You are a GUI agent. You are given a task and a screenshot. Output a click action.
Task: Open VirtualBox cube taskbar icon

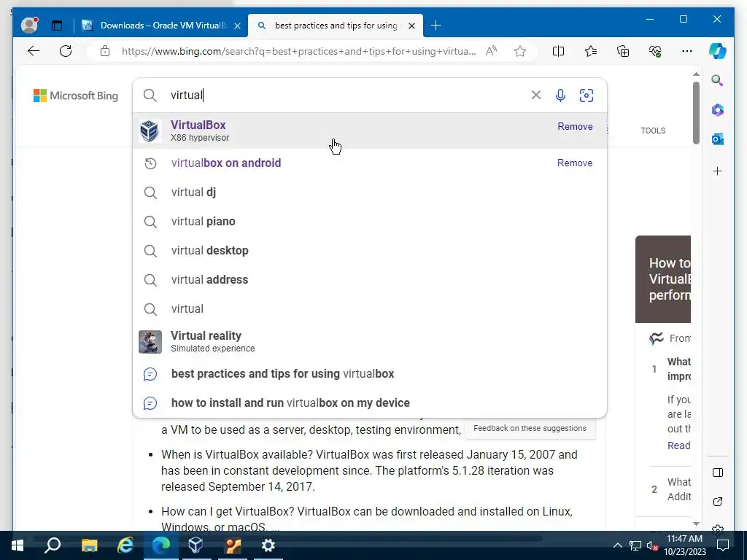(x=196, y=545)
